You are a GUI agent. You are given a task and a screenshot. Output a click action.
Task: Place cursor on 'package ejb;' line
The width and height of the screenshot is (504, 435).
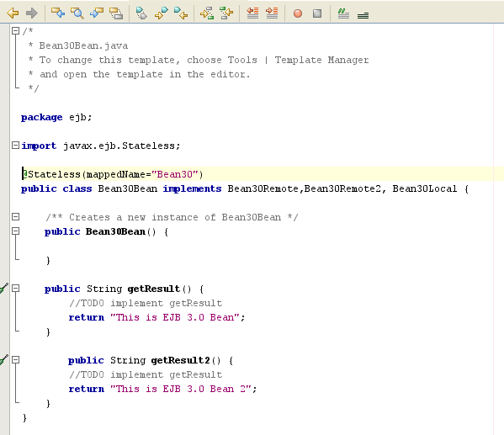click(56, 117)
